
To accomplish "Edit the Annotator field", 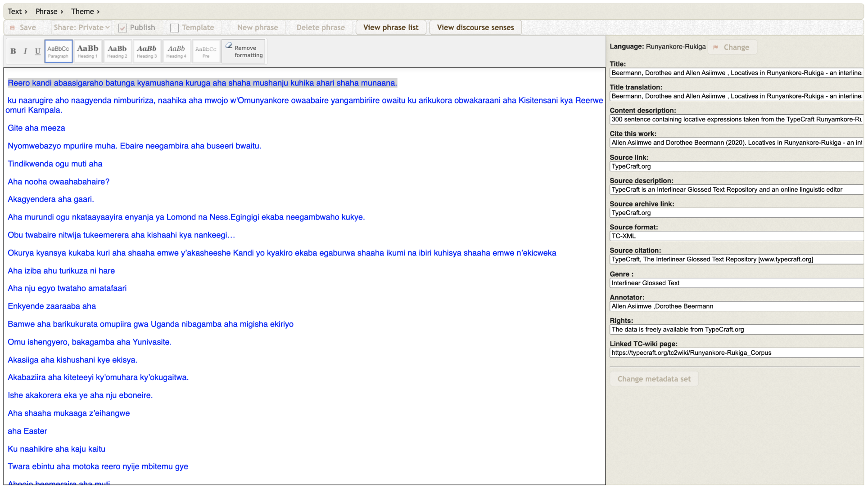I will point(737,306).
